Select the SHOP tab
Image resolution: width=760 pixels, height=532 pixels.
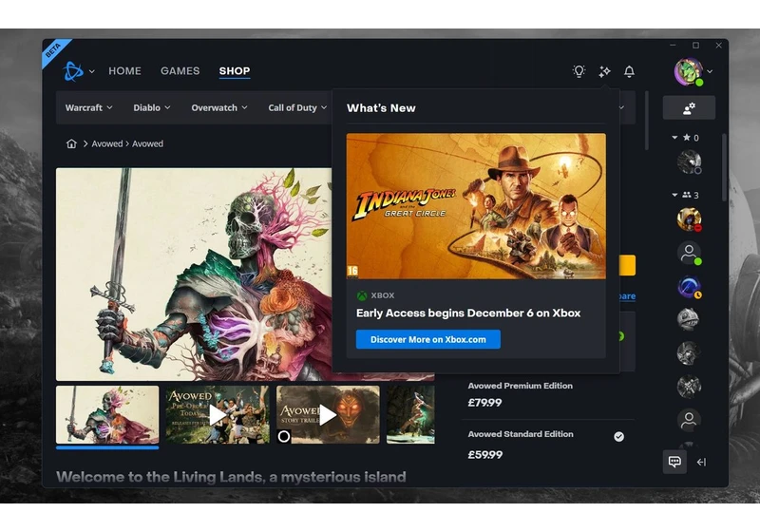pyautogui.click(x=234, y=70)
